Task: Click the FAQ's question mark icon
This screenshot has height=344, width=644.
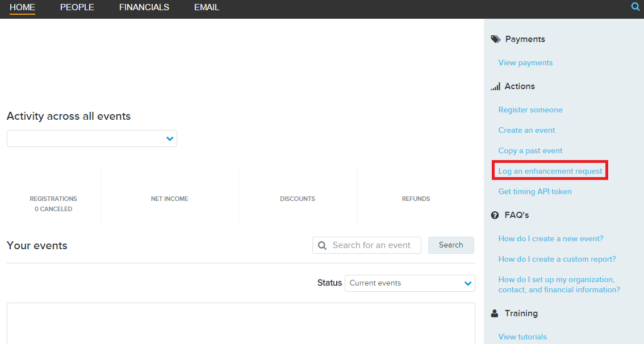Action: (495, 215)
